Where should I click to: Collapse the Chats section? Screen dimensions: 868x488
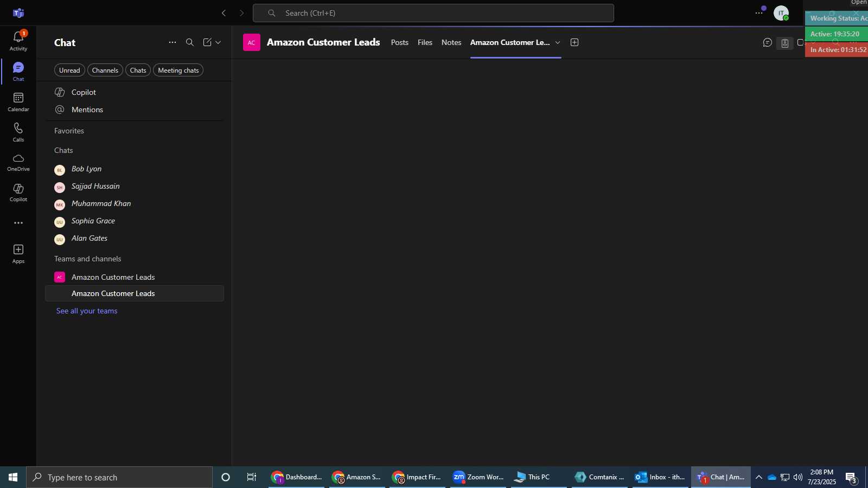coord(63,150)
